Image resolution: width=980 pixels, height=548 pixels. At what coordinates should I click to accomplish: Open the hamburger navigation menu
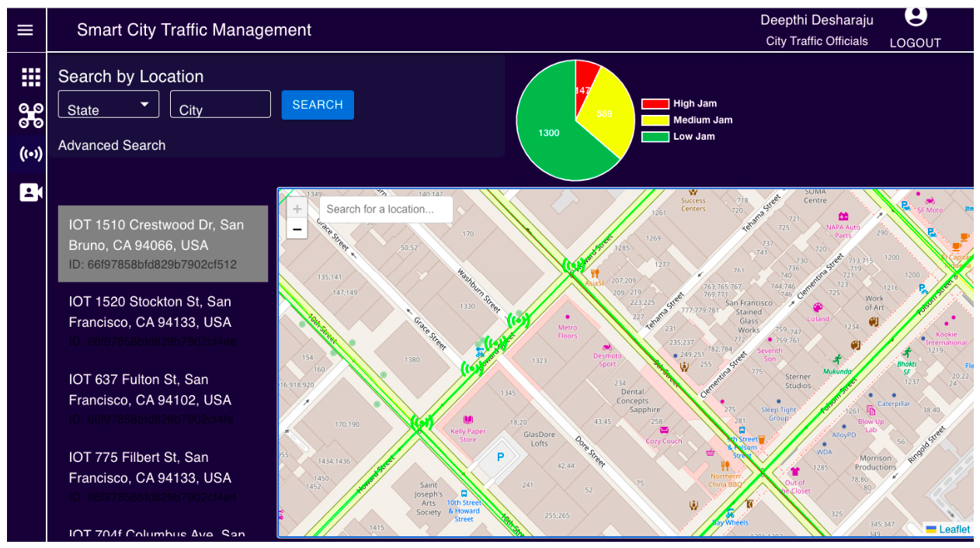click(x=26, y=29)
